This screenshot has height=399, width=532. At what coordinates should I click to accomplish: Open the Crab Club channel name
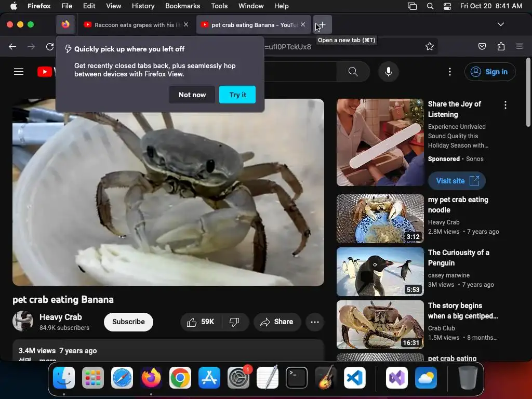point(442,328)
